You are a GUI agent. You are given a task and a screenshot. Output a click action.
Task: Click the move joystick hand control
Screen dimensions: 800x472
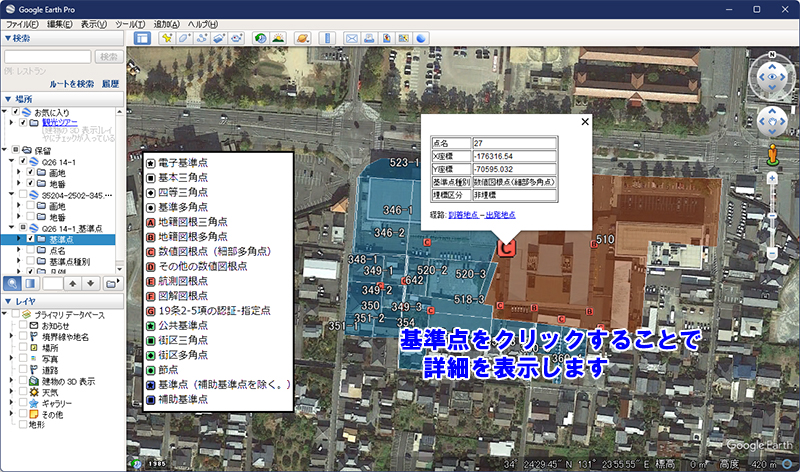coord(772,121)
